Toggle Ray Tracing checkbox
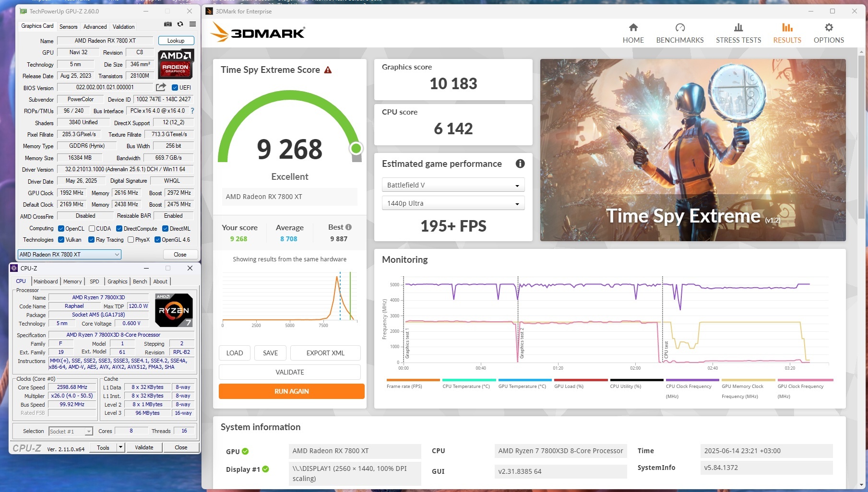Screen dimensions: 868x492 [x=91, y=240]
